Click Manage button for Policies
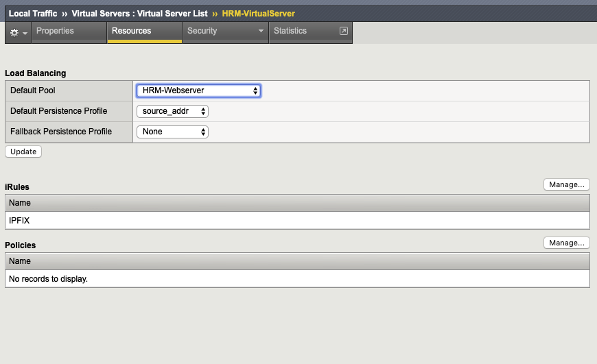This screenshot has width=597, height=364. tap(566, 243)
